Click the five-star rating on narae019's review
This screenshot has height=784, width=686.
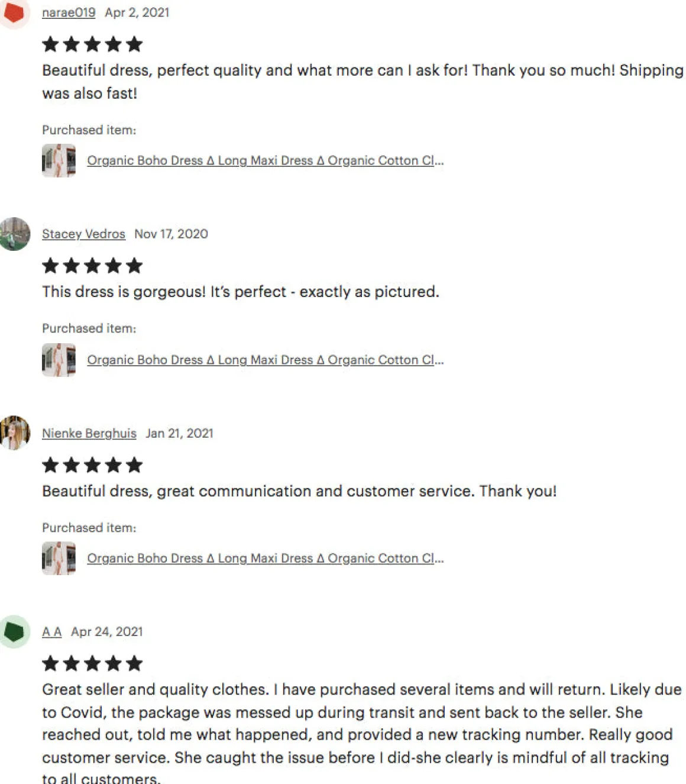point(92,44)
